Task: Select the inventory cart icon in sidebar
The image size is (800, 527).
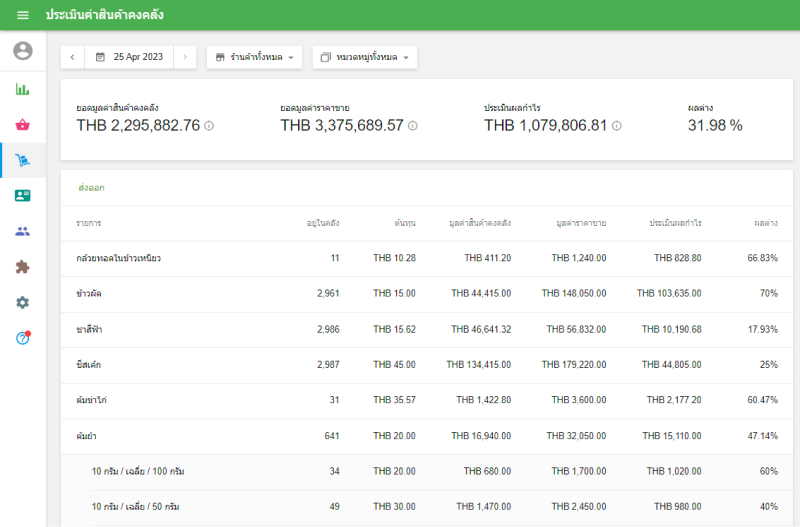Action: click(x=23, y=160)
